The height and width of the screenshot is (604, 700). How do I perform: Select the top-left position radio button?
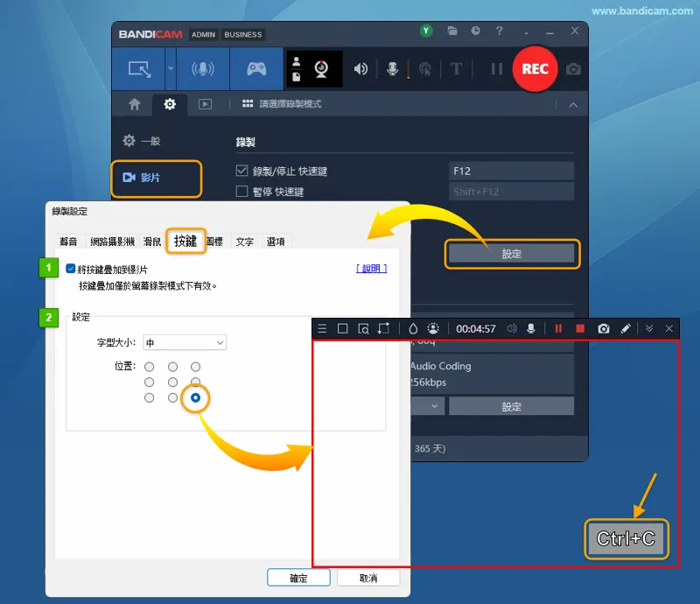tap(149, 367)
